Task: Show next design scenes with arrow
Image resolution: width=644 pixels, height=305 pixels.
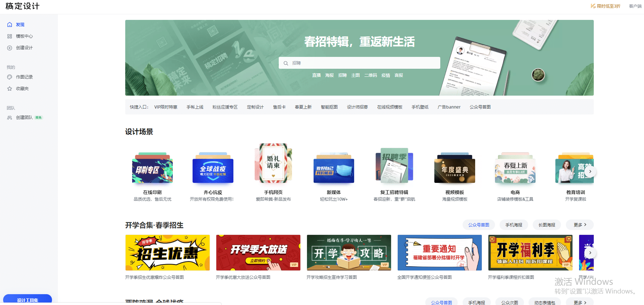Action: pyautogui.click(x=590, y=171)
